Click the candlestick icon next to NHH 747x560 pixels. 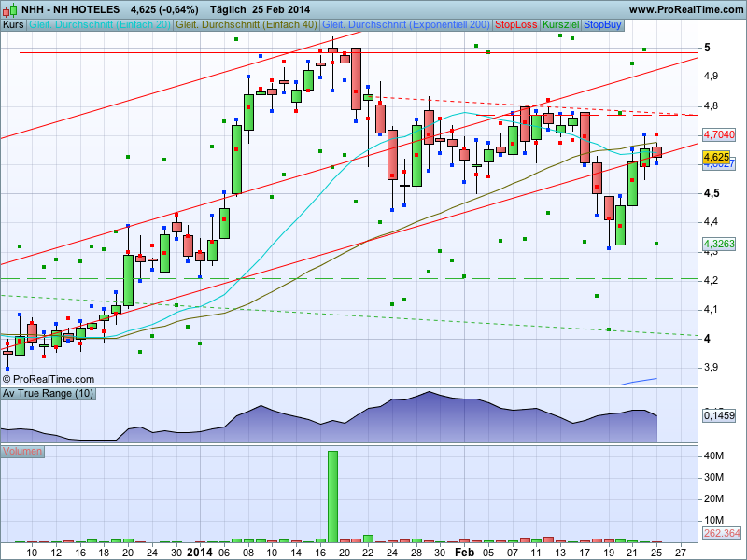tap(10, 9)
